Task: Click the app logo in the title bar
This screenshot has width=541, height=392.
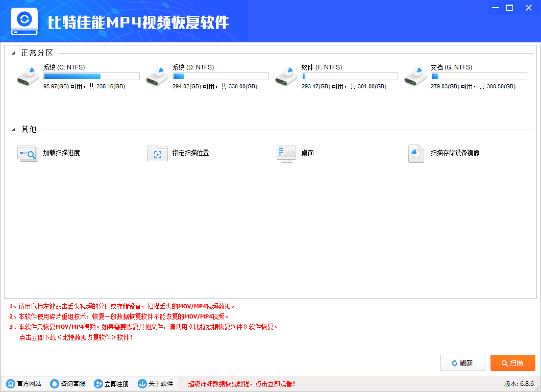Action: pyautogui.click(x=24, y=21)
